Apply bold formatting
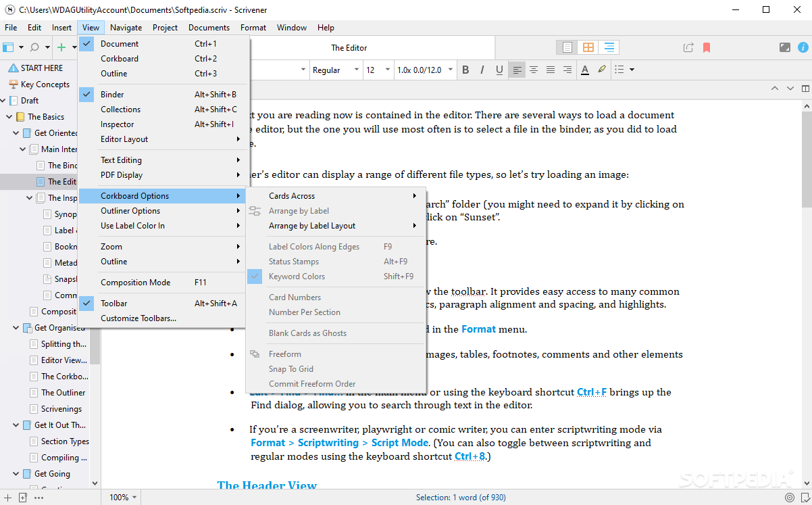 click(x=465, y=70)
